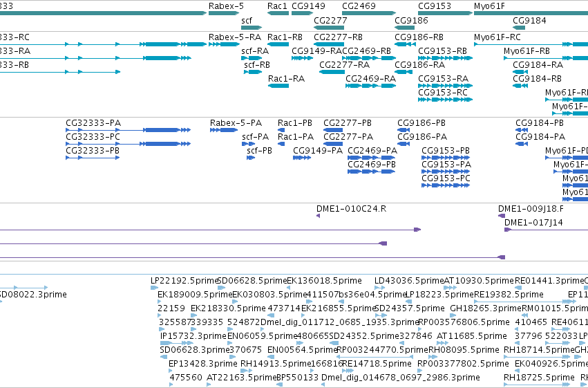Open the CG9153 gene label
Viewport: 588px width, 388px height.
[x=434, y=6]
